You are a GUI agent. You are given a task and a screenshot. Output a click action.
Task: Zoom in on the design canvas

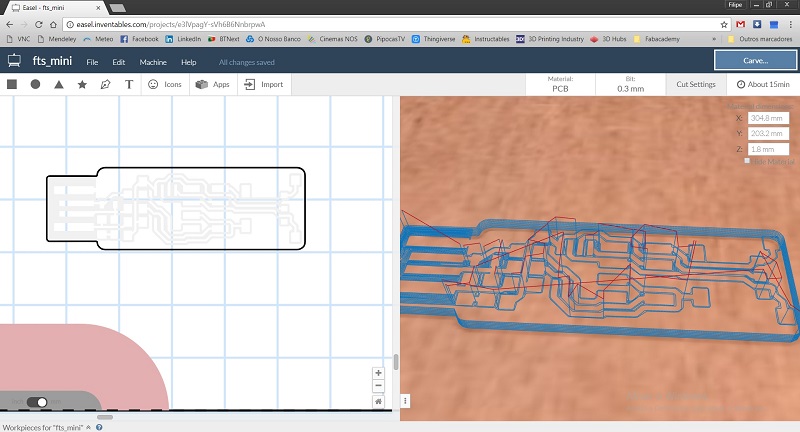coord(378,373)
